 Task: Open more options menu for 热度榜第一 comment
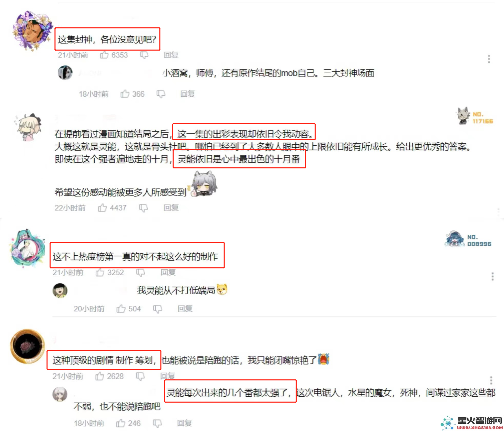point(492,276)
